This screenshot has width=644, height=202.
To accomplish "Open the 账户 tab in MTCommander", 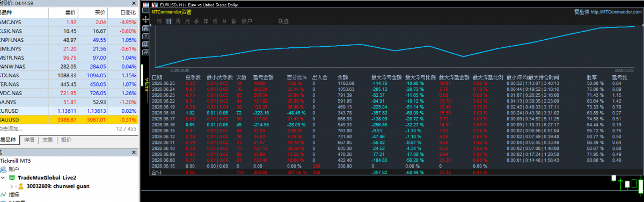I will (247, 21).
